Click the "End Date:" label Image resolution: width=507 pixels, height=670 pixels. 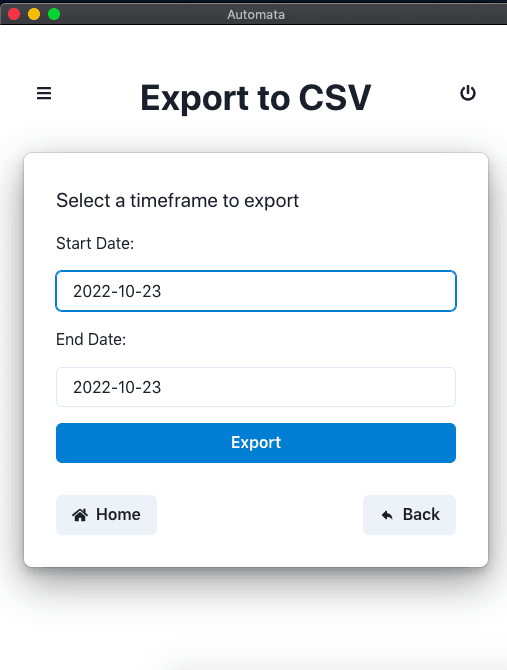[91, 339]
